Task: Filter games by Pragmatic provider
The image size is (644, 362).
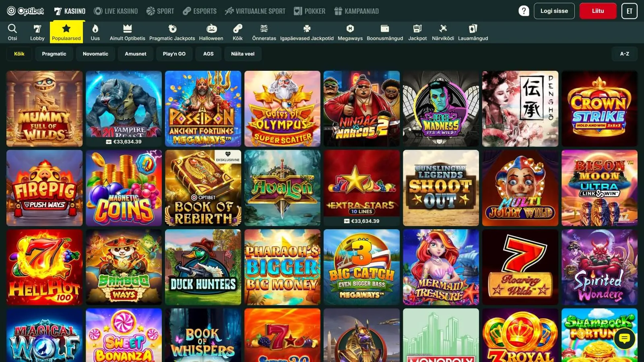Action: coord(54,54)
